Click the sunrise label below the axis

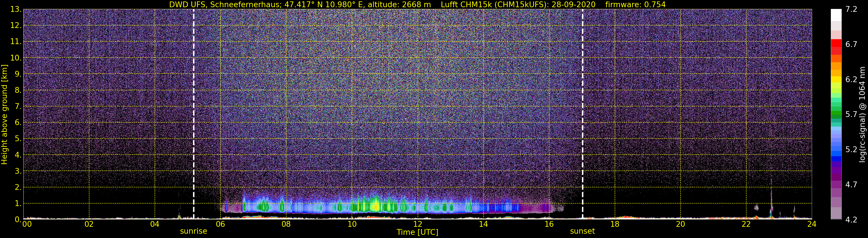click(x=193, y=231)
